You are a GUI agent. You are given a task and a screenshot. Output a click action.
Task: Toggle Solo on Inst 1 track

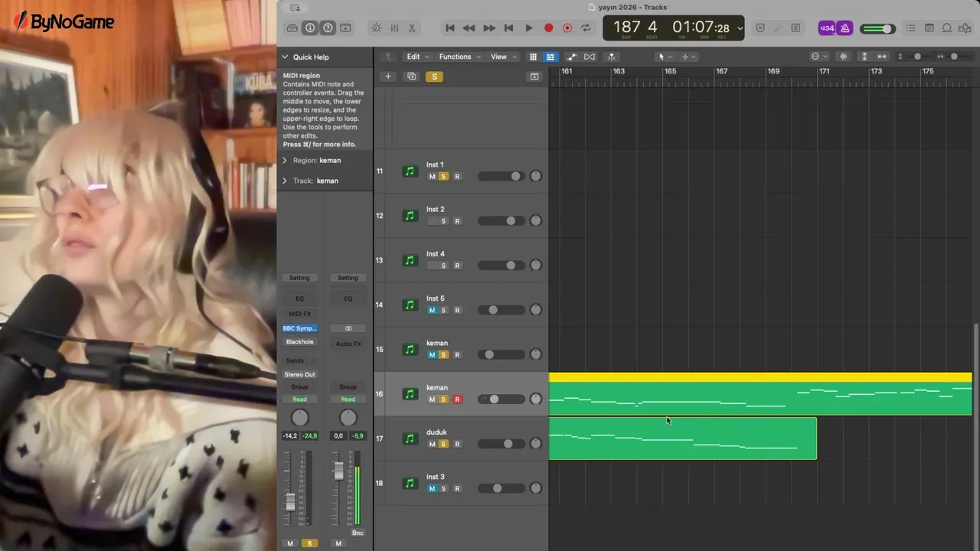click(x=443, y=177)
